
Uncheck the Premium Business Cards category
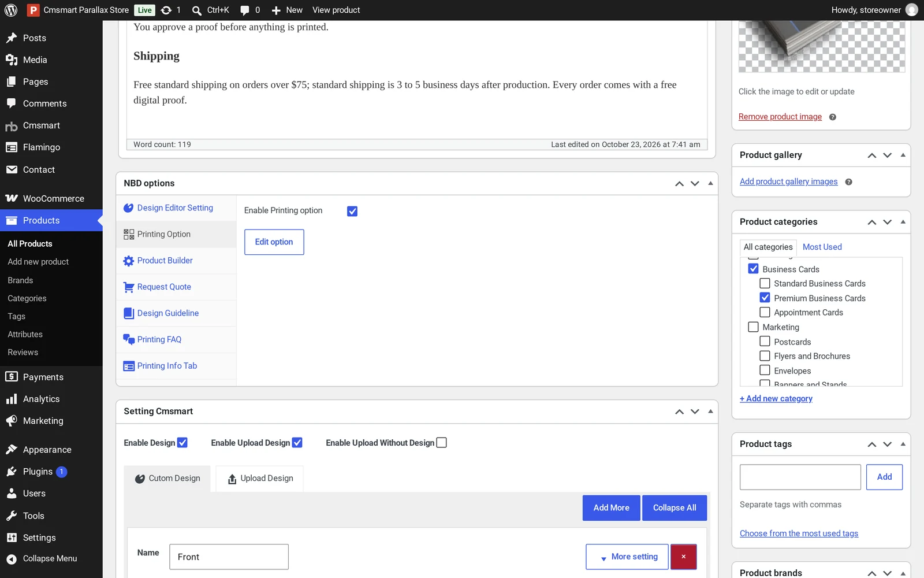765,298
